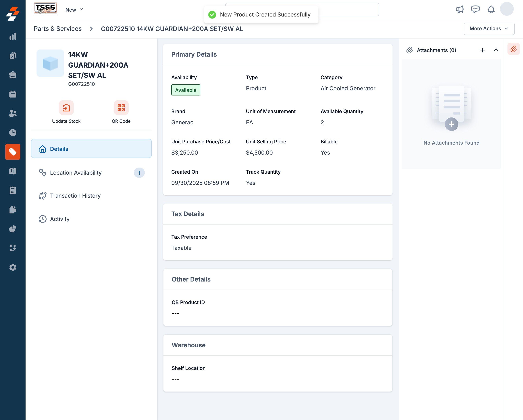Open the announcements megaphone icon
Image resolution: width=523 pixels, height=420 pixels.
point(460,9)
